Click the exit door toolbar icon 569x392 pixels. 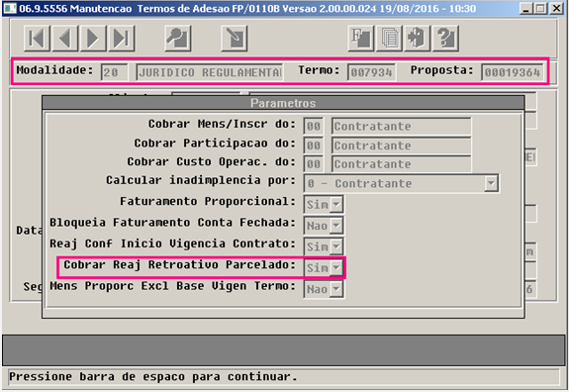[418, 38]
